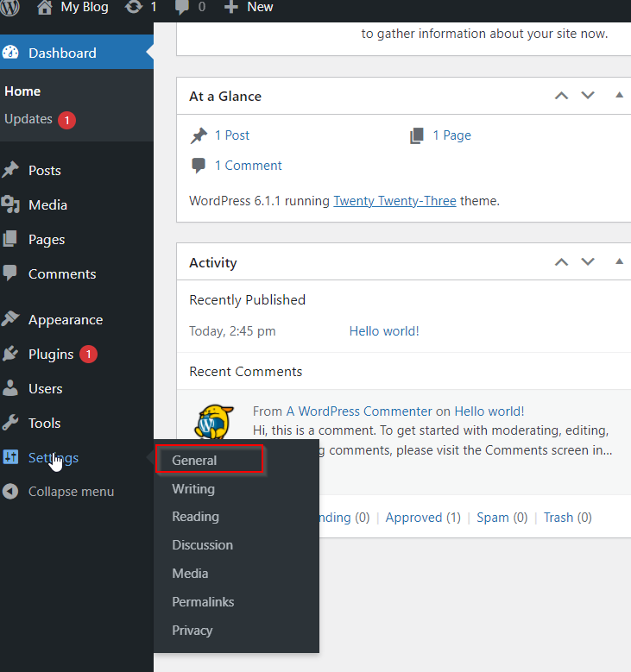Open Discussion settings submenu item
631x672 pixels.
202,544
